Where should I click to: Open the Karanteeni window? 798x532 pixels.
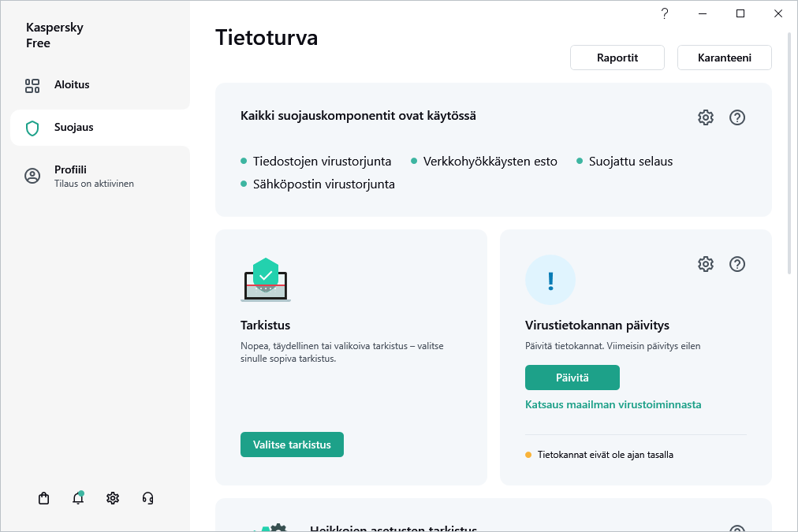pos(724,57)
